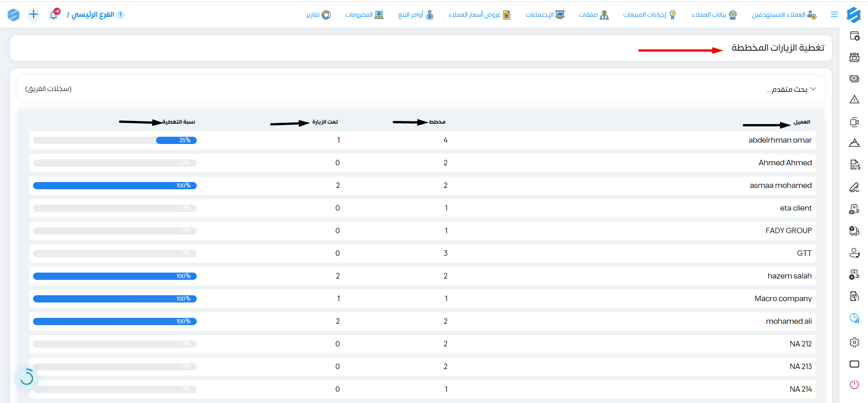Open sidebar blue chart reports icon
This screenshot has width=868, height=403.
tap(854, 318)
